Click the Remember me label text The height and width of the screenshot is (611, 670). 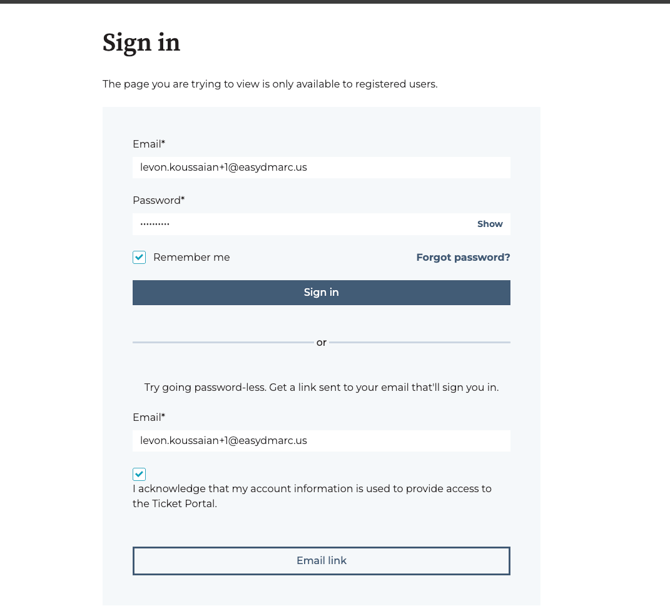[x=191, y=257]
